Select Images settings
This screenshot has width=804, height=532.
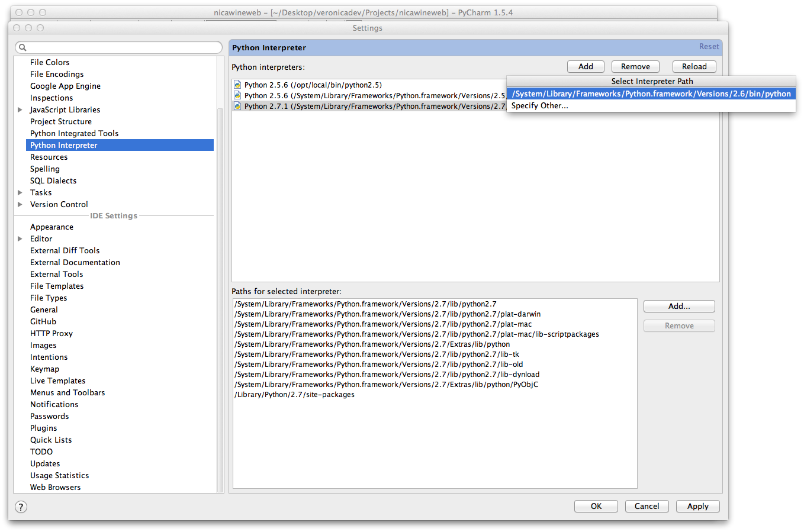click(43, 345)
